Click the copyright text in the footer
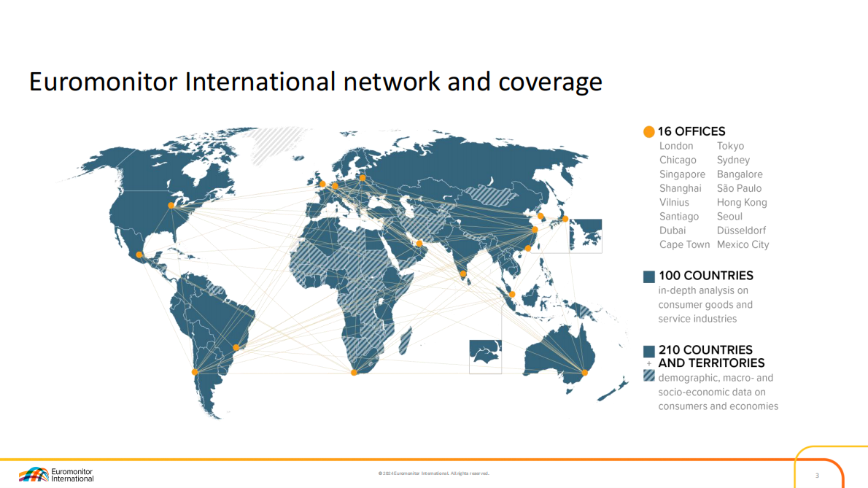This screenshot has width=868, height=488. pos(434,473)
